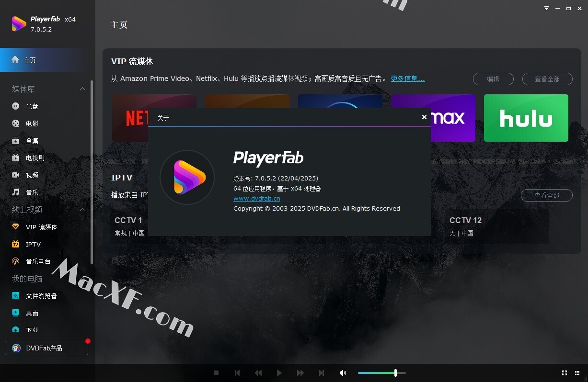The image size is (588, 382).
Task: Click the large PlayerFab logo in About dialog
Action: [187, 177]
